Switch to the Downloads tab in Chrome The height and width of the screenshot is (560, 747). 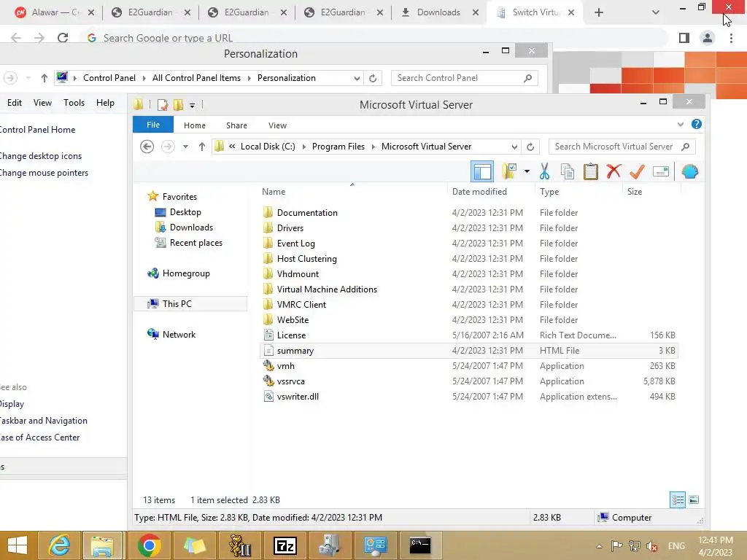438,12
